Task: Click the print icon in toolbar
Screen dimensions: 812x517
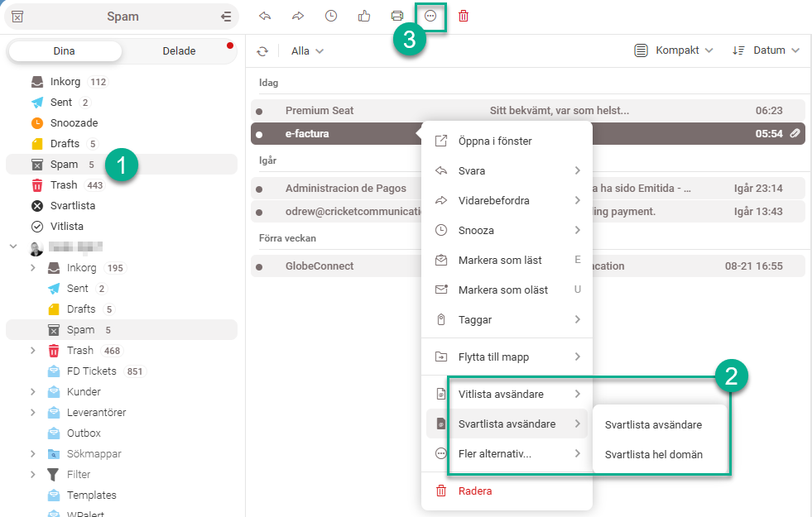Action: pos(397,16)
